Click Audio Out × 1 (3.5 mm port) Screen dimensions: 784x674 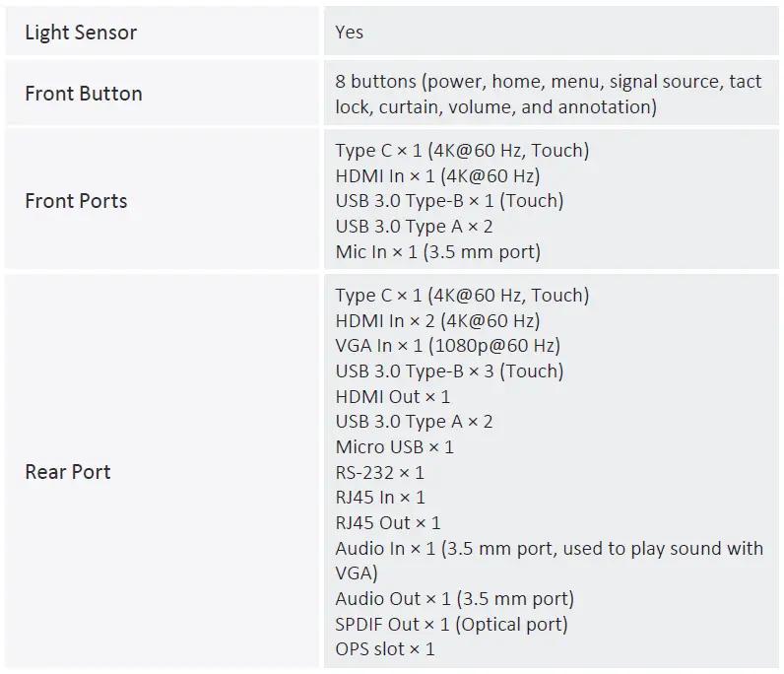(x=454, y=598)
